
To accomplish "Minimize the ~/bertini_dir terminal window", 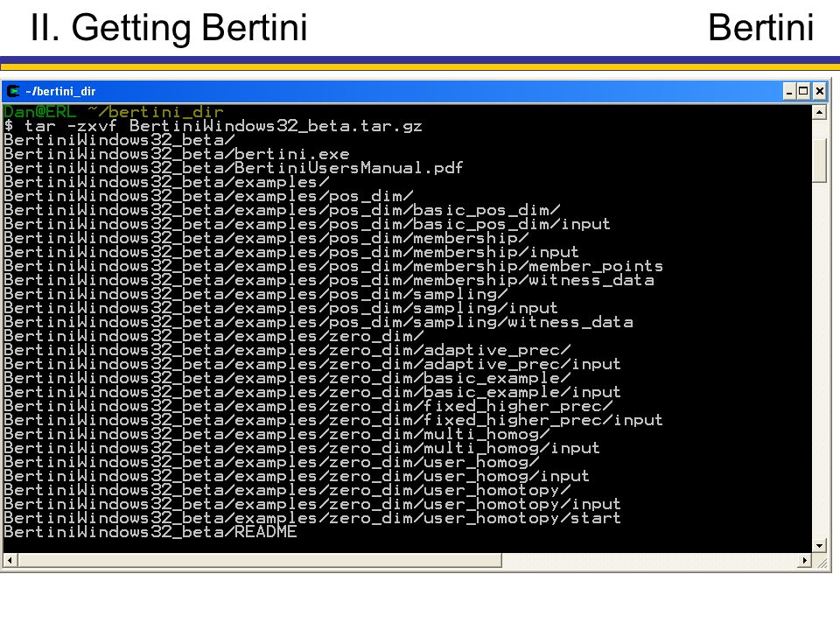I will pos(789,92).
